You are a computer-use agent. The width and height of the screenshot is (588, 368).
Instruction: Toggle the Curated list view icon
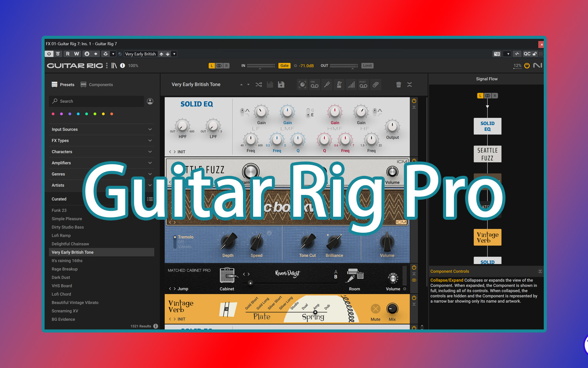tap(150, 199)
